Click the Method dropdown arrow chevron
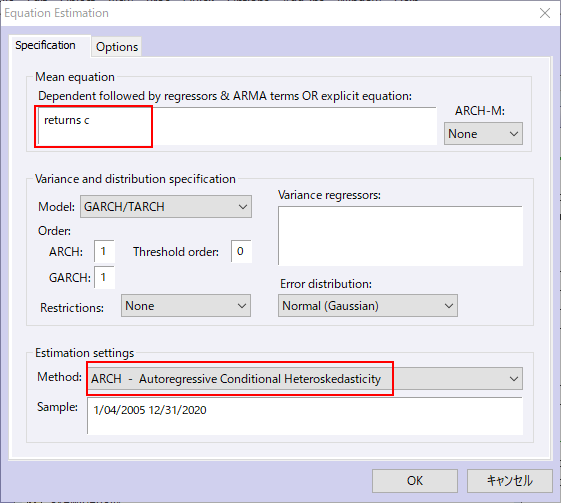 (x=514, y=379)
